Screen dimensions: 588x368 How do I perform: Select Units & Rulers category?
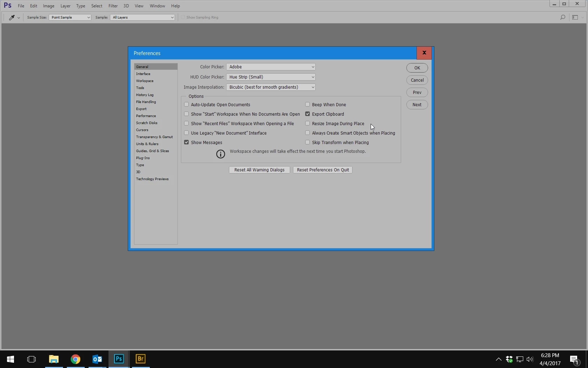(156, 144)
